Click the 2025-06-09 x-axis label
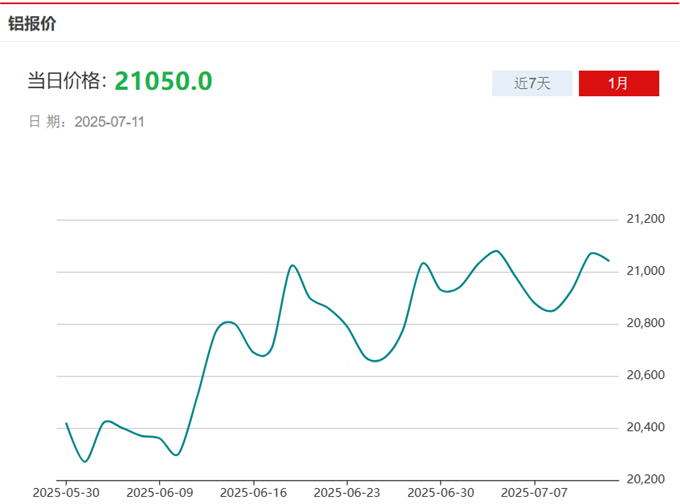Viewport: 680px width, 504px height. 160,492
